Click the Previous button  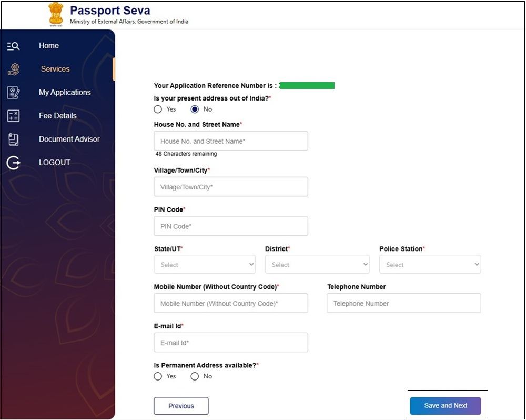(x=181, y=406)
